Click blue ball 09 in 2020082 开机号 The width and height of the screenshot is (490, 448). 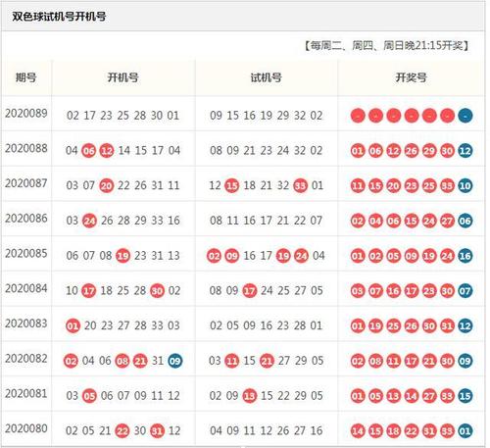pos(175,361)
